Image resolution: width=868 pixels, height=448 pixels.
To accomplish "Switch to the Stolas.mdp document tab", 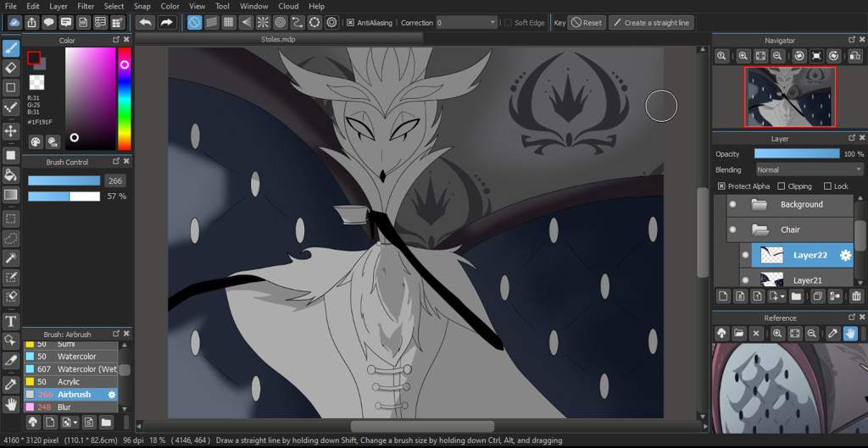I will coord(278,39).
